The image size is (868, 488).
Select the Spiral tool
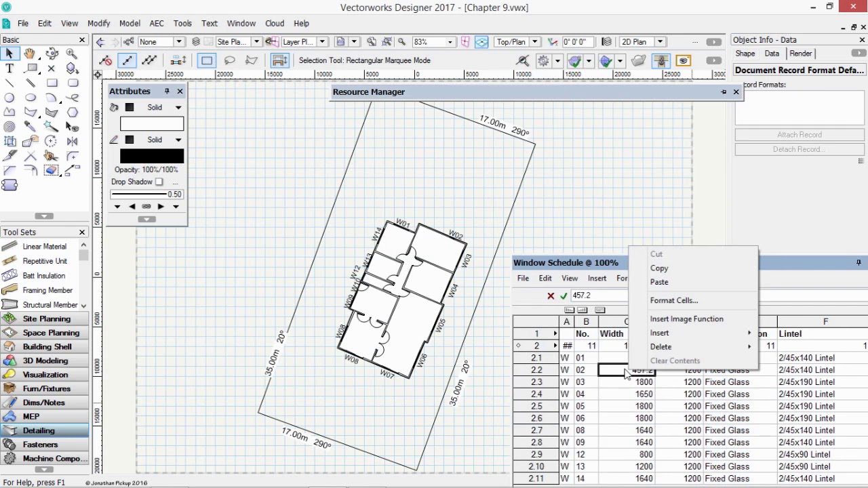coord(9,127)
